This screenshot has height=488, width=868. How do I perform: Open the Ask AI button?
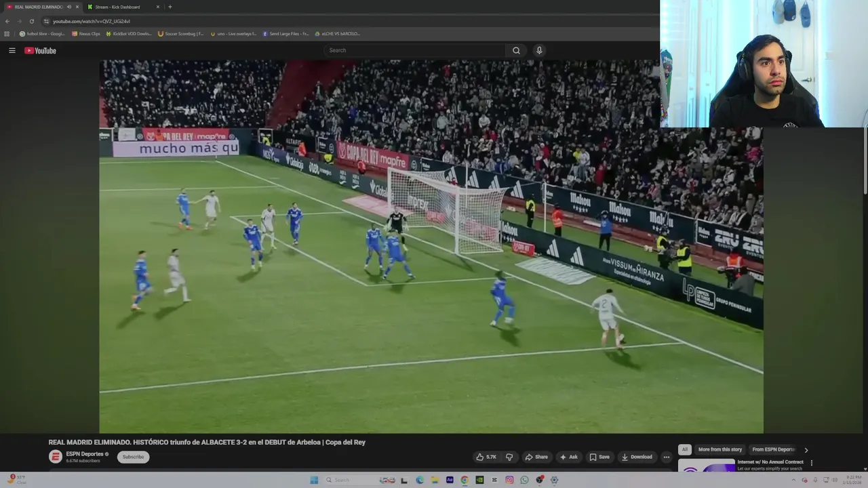pyautogui.click(x=568, y=457)
